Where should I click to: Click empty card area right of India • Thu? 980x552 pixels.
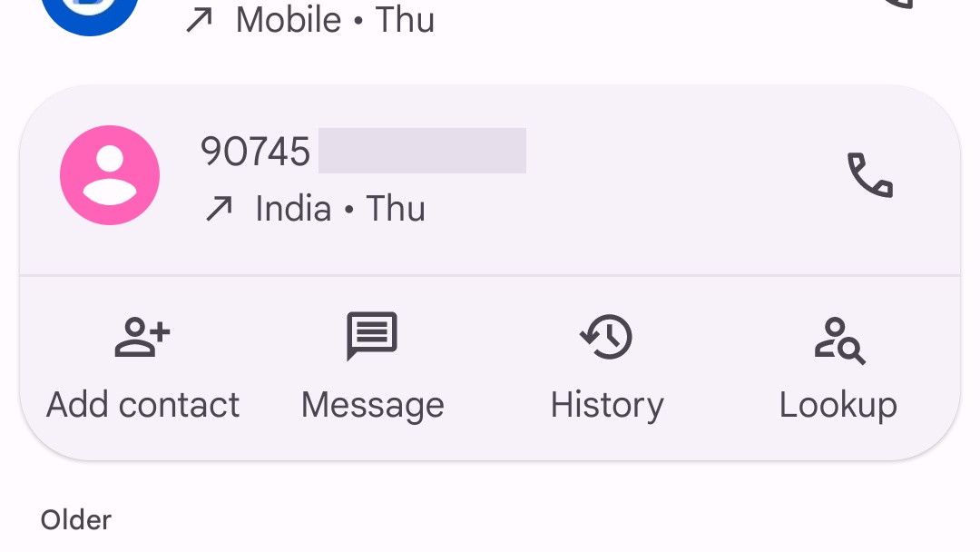pos(625,209)
